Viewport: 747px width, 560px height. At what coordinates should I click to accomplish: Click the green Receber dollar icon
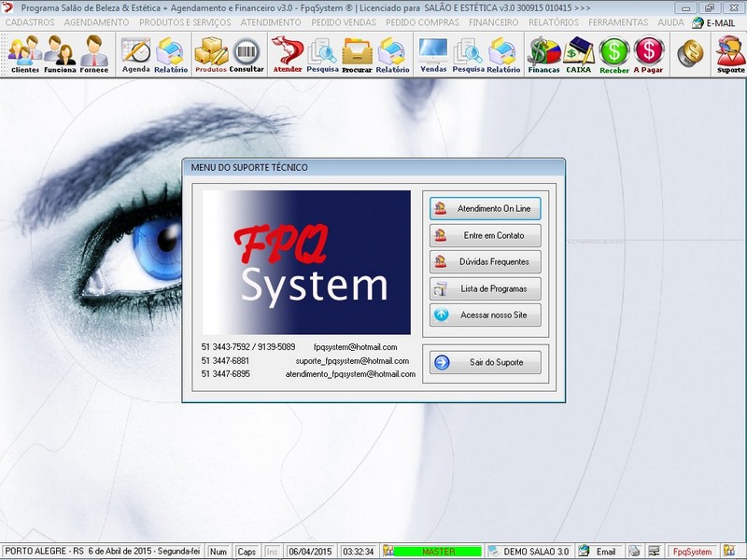(614, 54)
